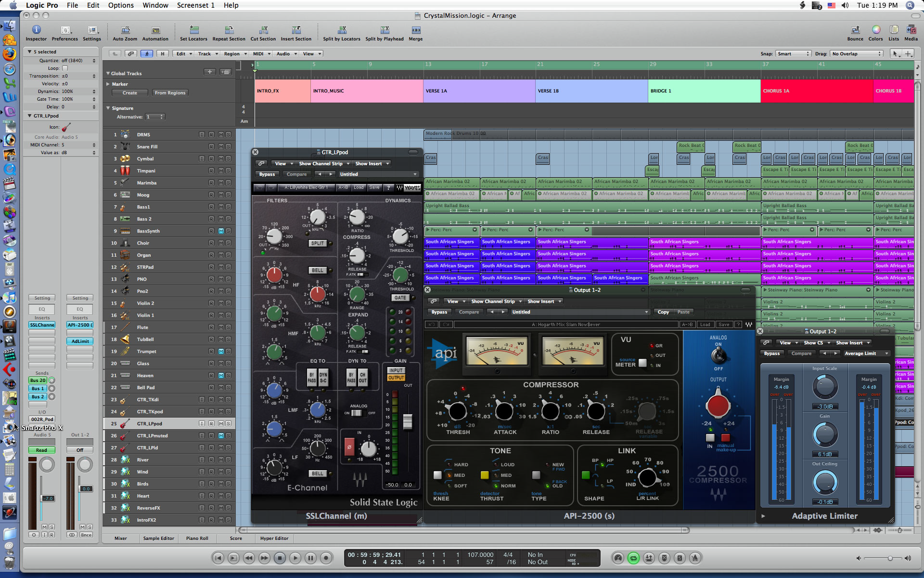This screenshot has width=924, height=578.
Task: Open the Bounce icon
Action: tap(855, 30)
